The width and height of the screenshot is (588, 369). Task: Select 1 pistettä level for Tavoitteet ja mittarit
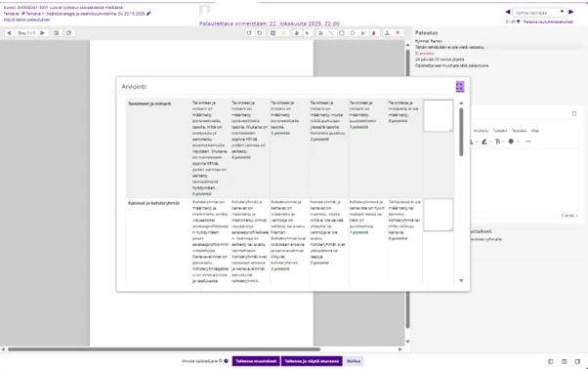[x=367, y=148]
